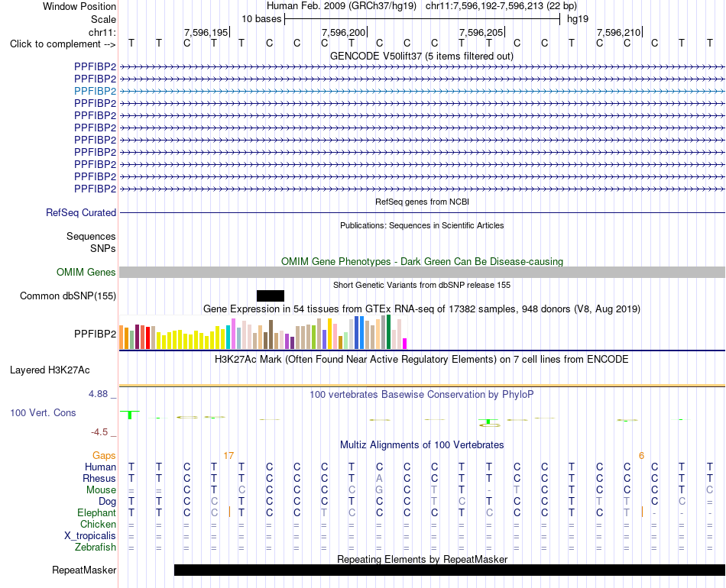Select the Rhesus alignment row label

tap(99, 478)
